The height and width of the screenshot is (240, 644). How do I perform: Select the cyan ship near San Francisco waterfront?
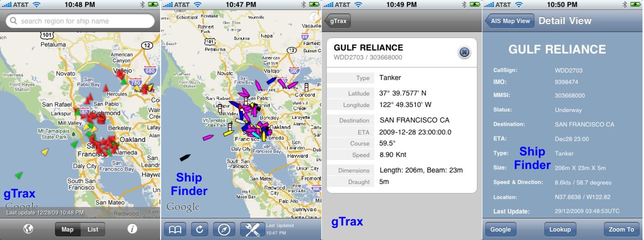pos(255,135)
